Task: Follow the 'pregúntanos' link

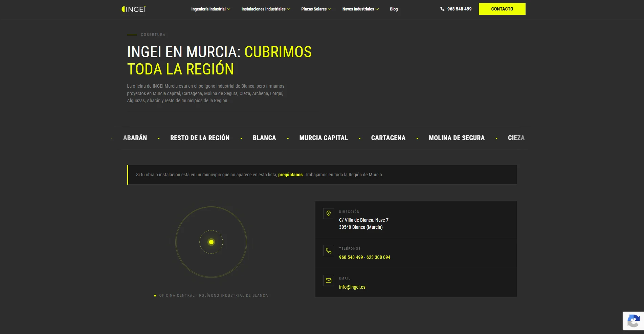Action: [290, 175]
